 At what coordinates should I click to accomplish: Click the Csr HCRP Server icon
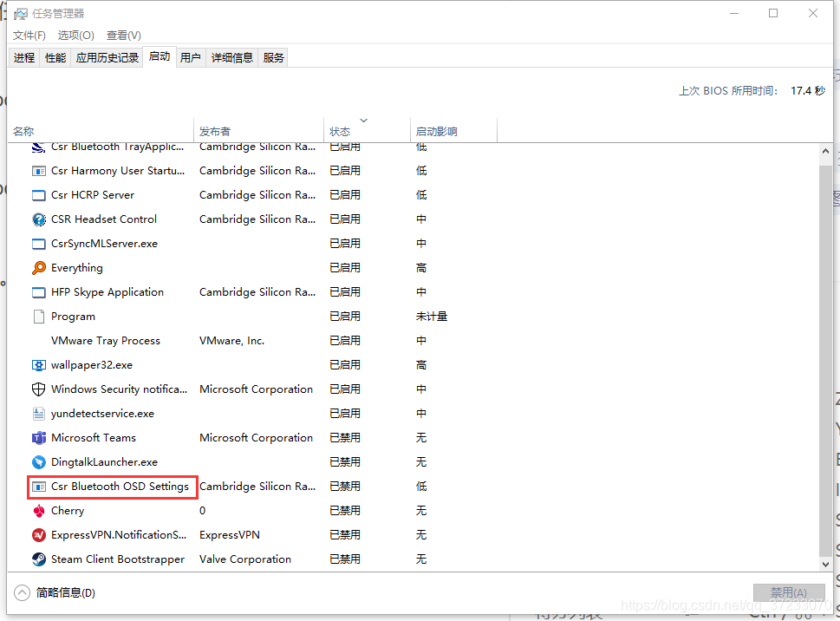click(38, 195)
